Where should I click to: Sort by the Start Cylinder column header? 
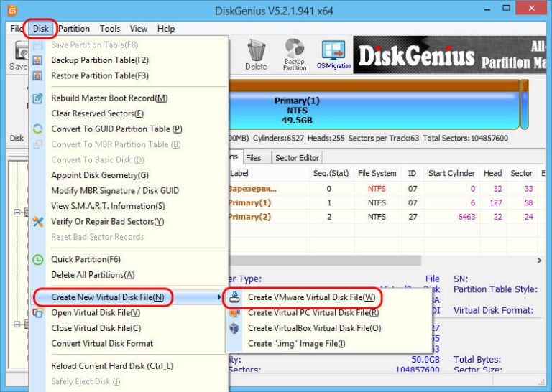(x=451, y=173)
